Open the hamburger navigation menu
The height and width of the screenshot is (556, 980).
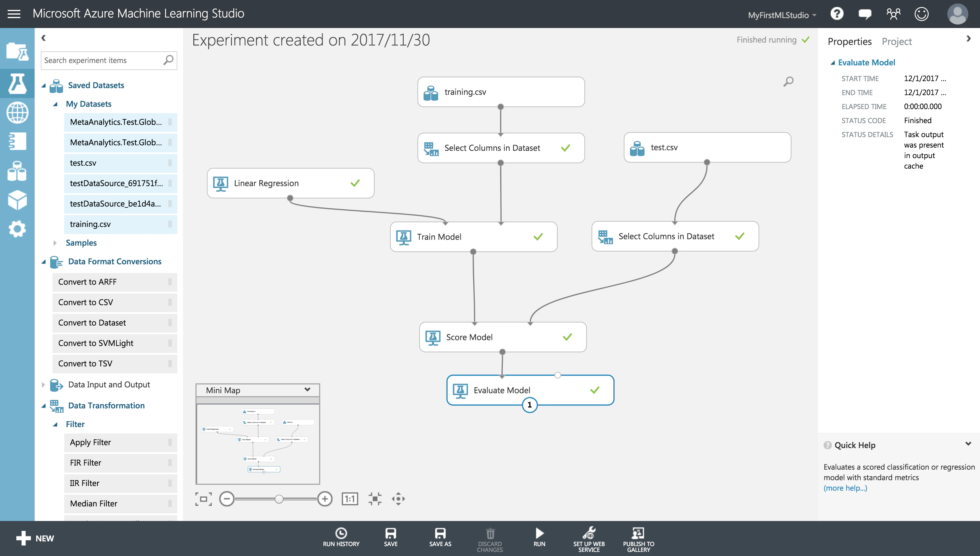click(14, 14)
